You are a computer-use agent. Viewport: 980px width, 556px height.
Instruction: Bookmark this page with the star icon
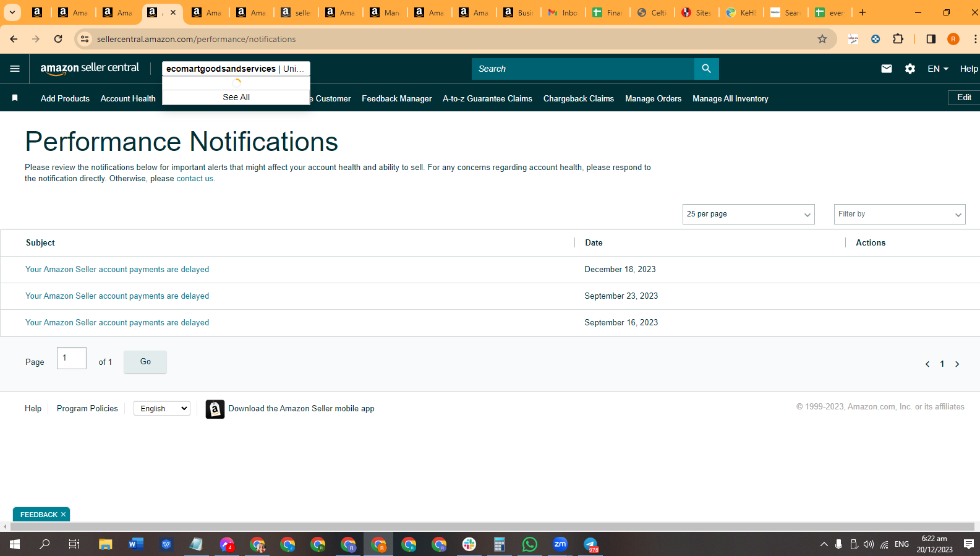(x=822, y=39)
